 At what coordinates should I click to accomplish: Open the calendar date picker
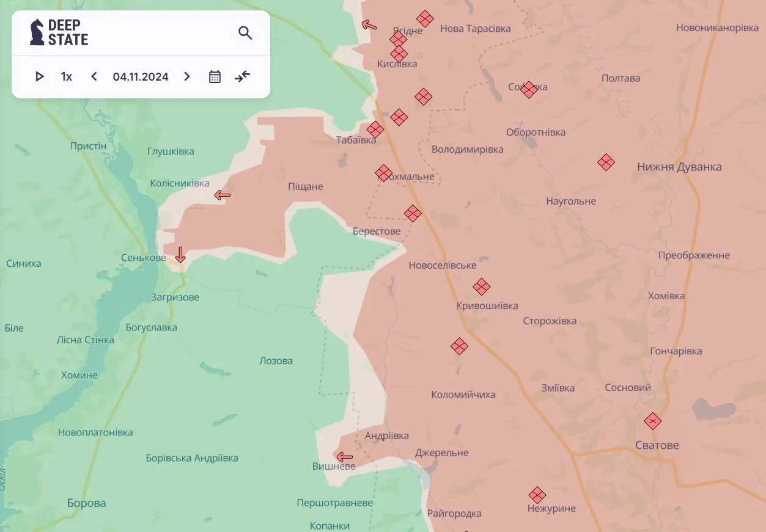click(215, 76)
